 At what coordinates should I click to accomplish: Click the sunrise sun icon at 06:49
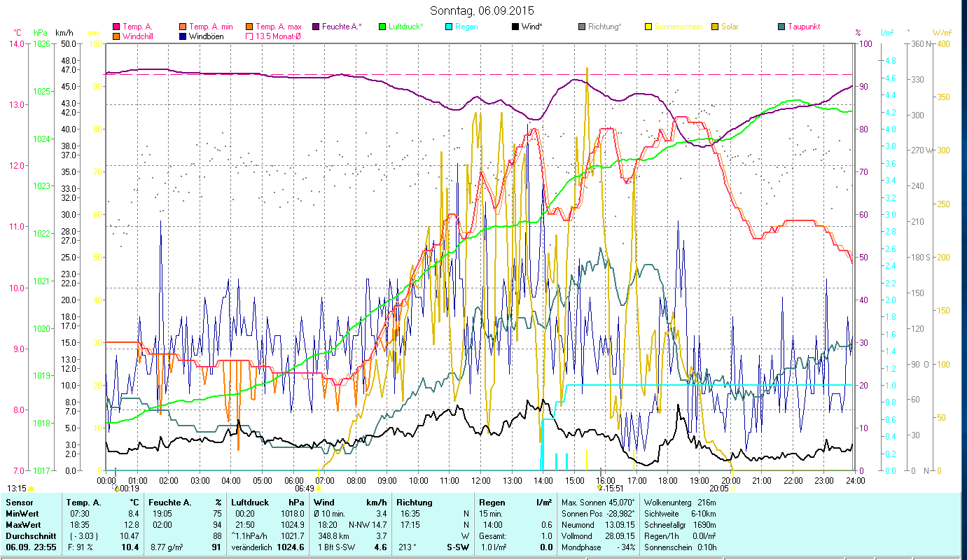point(318,489)
